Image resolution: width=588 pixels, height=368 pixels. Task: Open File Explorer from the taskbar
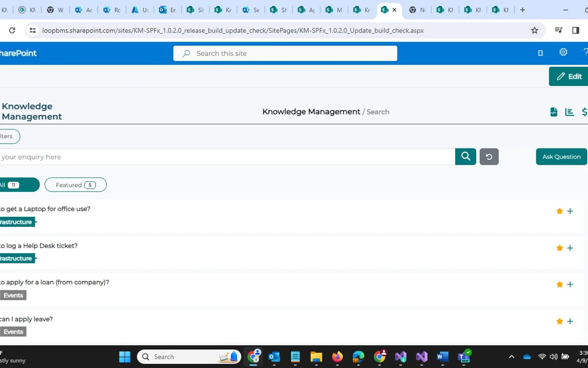click(316, 357)
